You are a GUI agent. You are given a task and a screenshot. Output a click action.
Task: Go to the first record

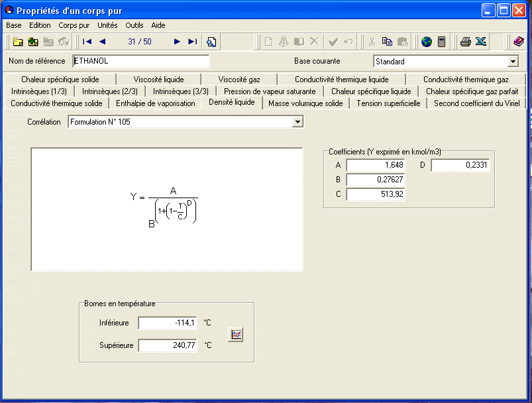coord(87,42)
